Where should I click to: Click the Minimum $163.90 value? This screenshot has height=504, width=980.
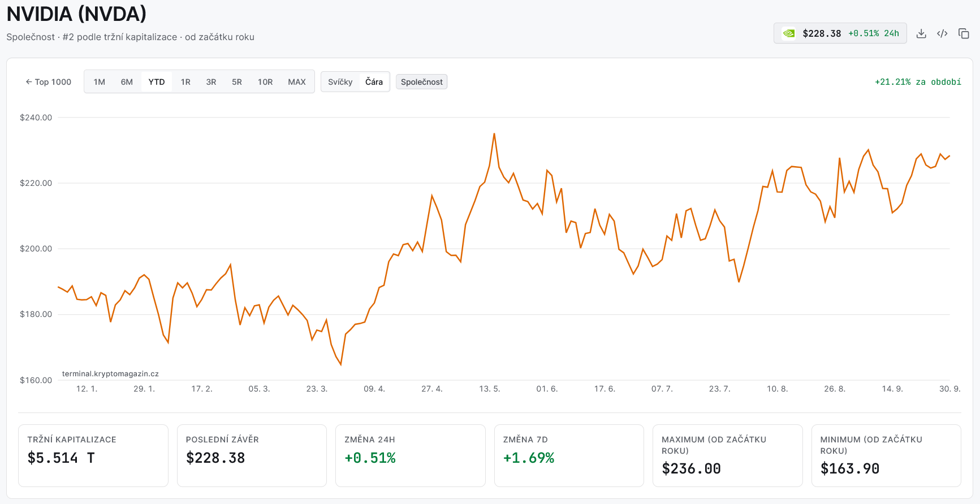click(850, 468)
